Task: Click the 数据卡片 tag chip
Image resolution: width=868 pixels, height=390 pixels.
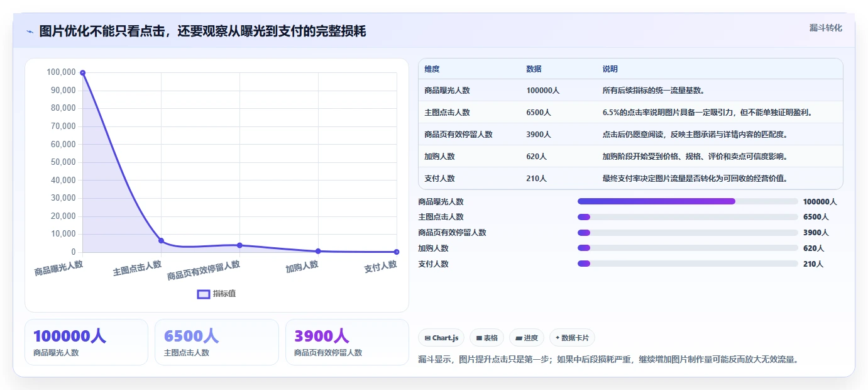Action: [x=571, y=338]
